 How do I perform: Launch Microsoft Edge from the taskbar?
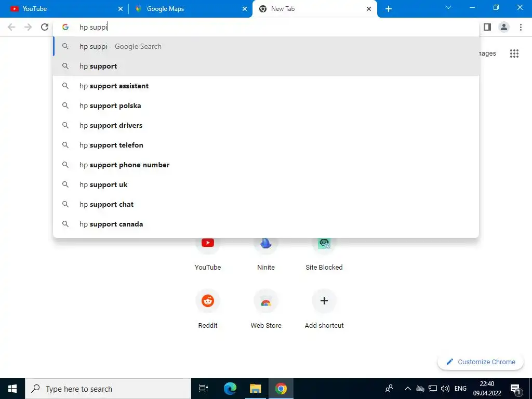[x=230, y=389]
